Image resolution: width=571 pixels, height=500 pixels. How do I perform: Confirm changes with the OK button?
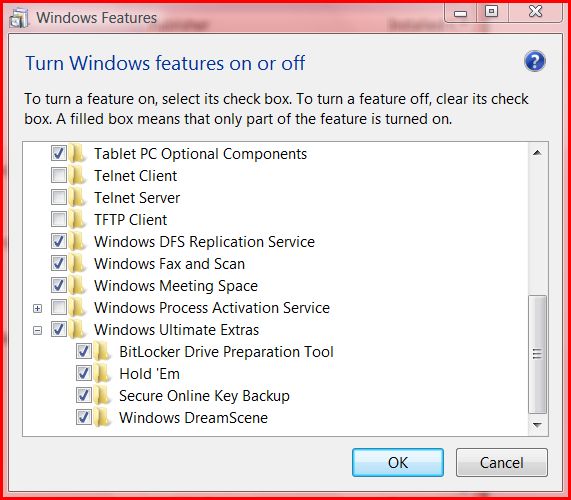click(398, 462)
